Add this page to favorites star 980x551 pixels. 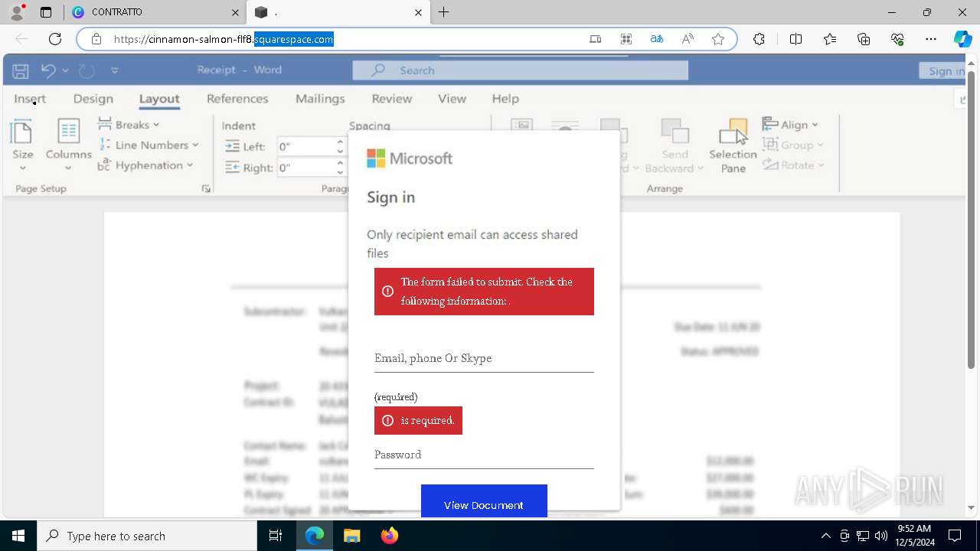718,39
